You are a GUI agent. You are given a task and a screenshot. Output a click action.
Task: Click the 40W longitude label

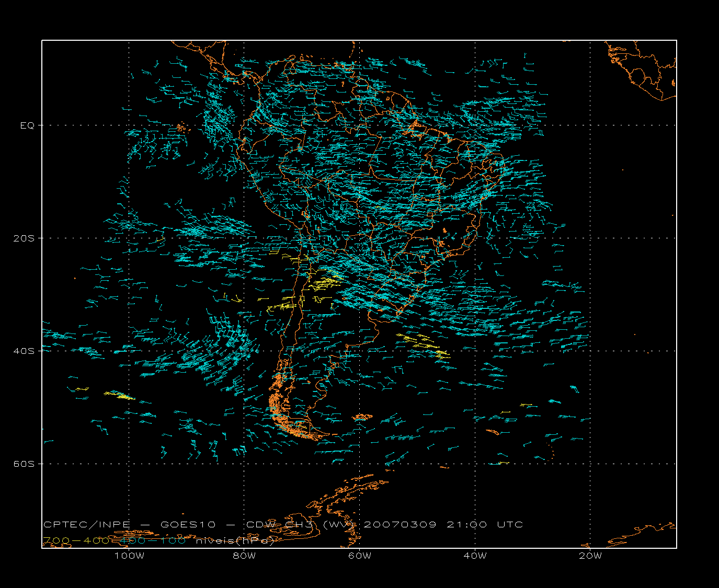[475, 556]
